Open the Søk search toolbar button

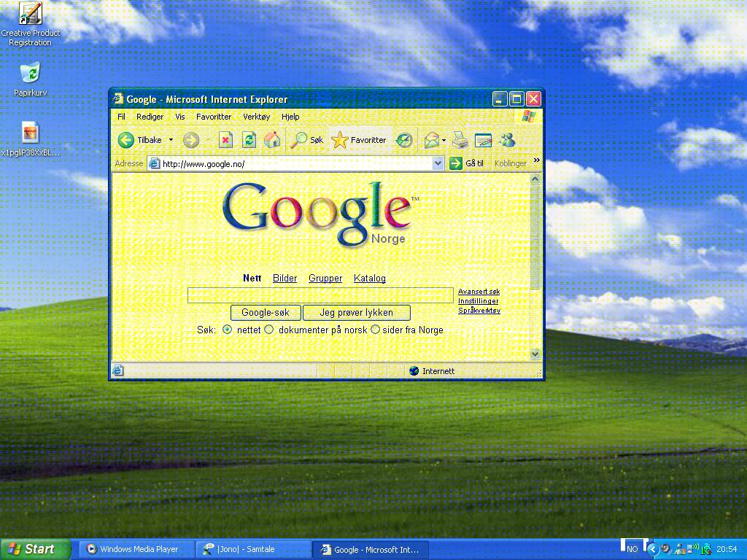point(307,140)
